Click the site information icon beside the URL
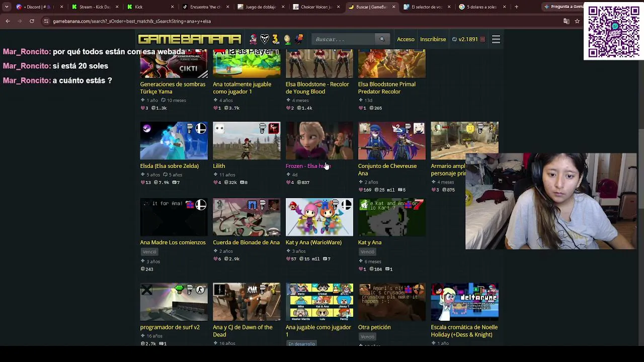Image resolution: width=644 pixels, height=362 pixels. (x=46, y=21)
